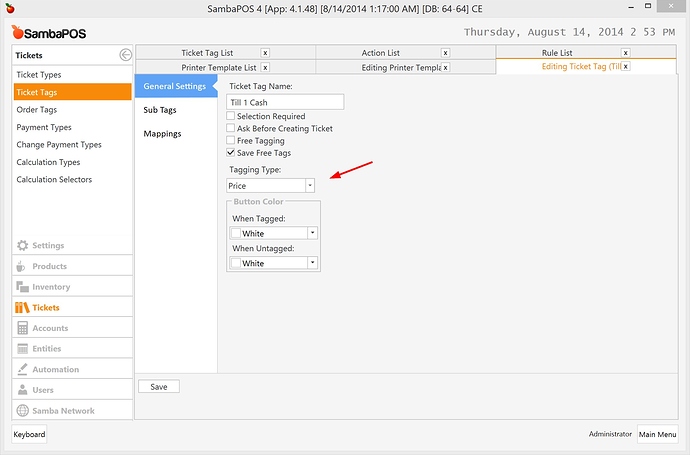Expand the When Untagged color dropdown
690x455 pixels.
[x=313, y=263]
